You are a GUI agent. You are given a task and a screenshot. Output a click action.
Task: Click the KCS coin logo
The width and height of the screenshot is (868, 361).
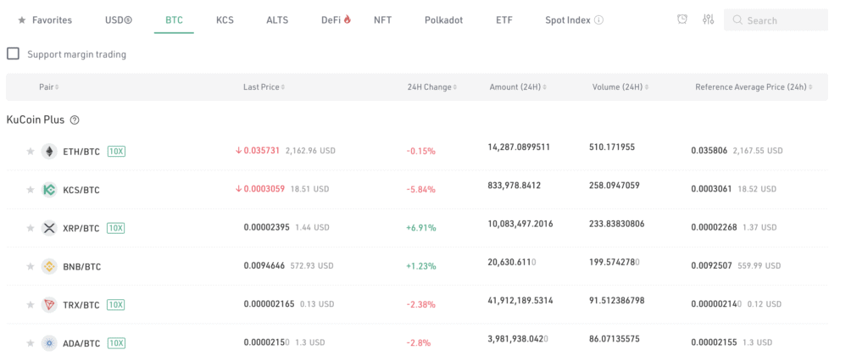tap(49, 190)
